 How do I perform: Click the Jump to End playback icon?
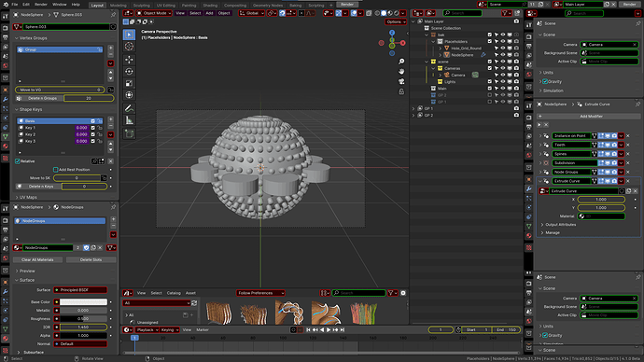coord(343,329)
